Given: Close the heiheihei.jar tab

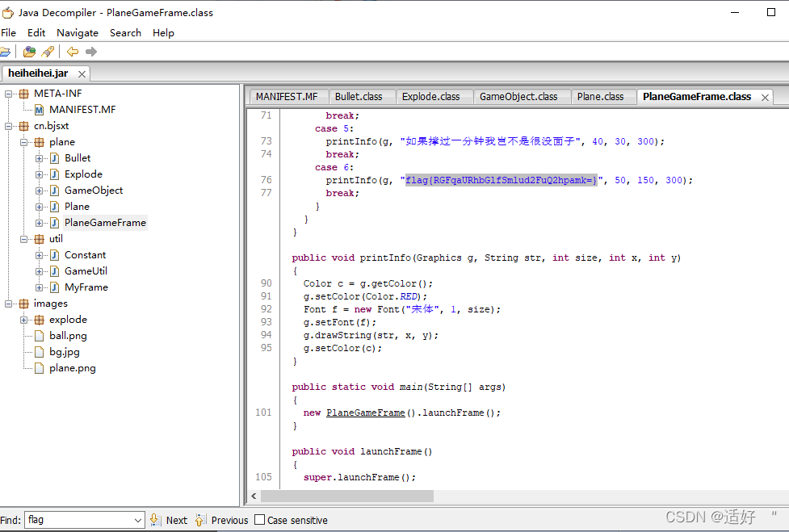Looking at the screenshot, I should 82,74.
